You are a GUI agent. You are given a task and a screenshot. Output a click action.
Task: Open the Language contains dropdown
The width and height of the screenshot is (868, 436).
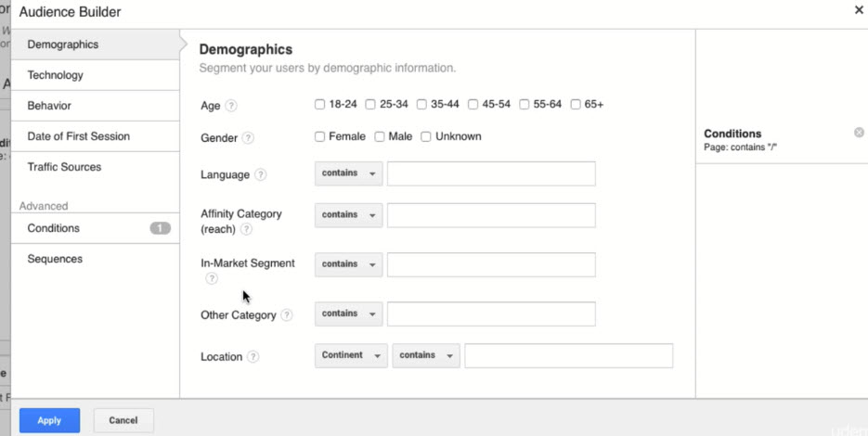(348, 173)
